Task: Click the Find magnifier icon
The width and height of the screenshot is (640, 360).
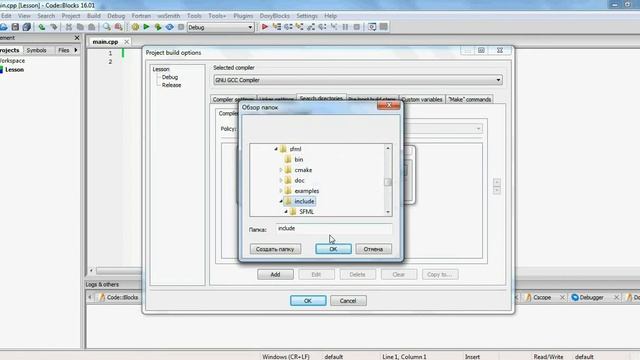Action: point(107,27)
